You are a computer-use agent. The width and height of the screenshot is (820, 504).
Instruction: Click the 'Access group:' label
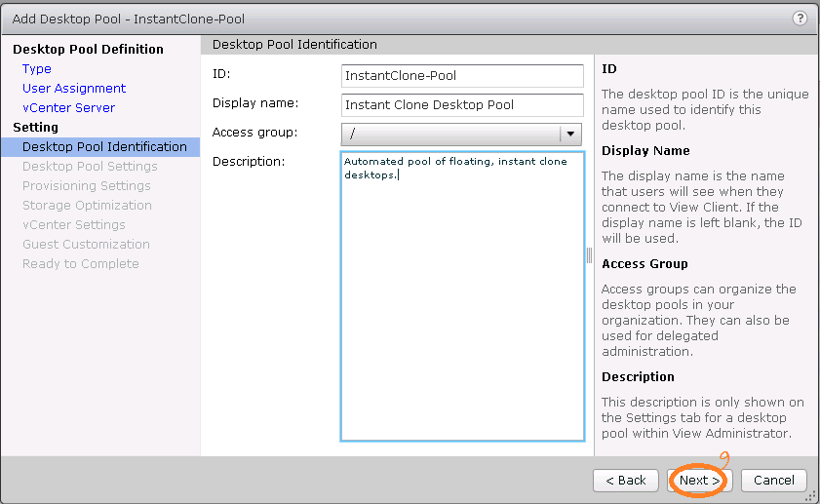[x=254, y=133]
